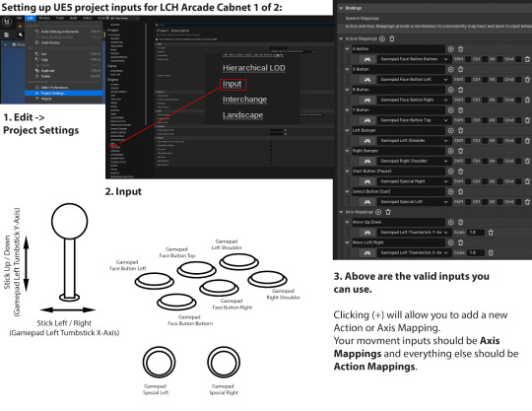Choose Delete from Edit menu
The width and height of the screenshot is (532, 411).
[x=64, y=76]
